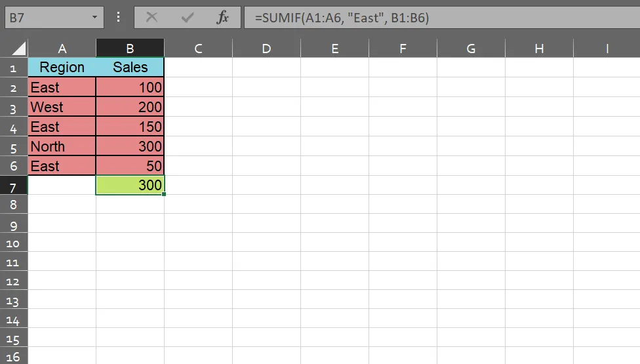Select row 5 header

(14, 146)
